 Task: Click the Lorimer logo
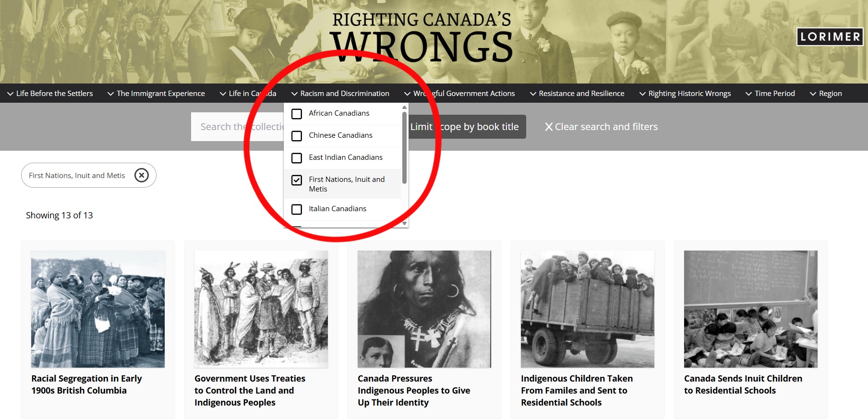pyautogui.click(x=830, y=37)
